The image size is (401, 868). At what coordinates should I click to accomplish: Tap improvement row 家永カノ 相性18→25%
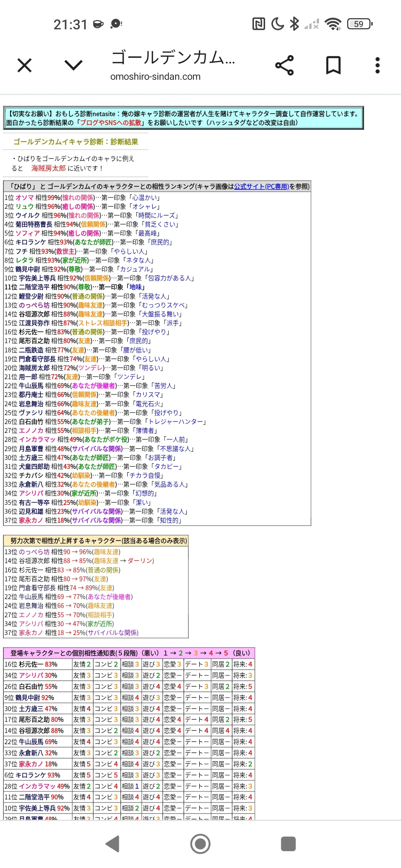click(x=72, y=633)
